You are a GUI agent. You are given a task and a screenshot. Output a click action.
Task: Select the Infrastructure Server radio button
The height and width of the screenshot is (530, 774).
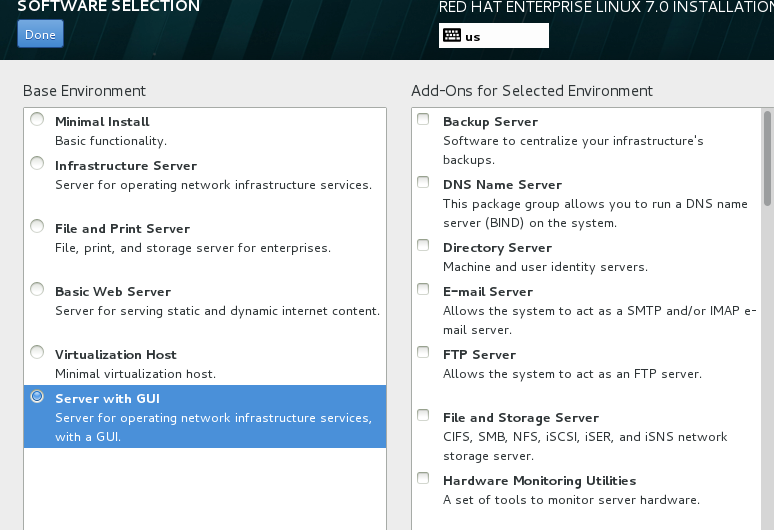(37, 163)
